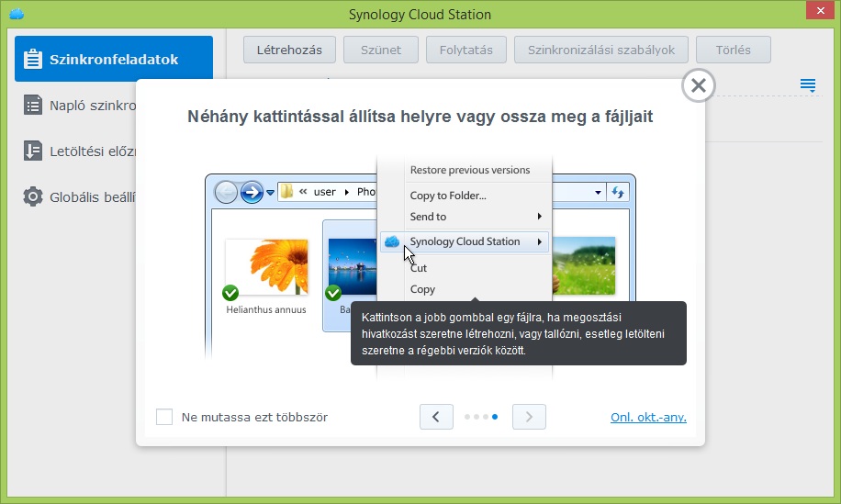Open the list view menu icon
Image resolution: width=841 pixels, height=504 pixels.
(808, 84)
